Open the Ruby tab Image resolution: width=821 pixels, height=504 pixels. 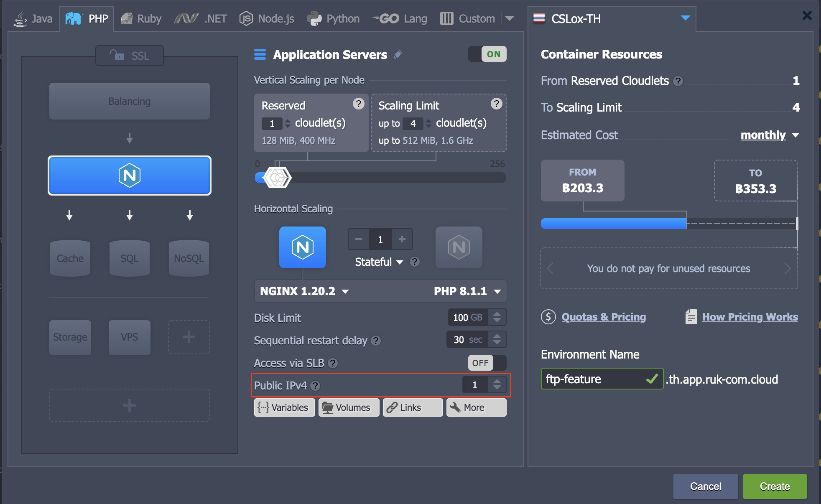[x=141, y=19]
